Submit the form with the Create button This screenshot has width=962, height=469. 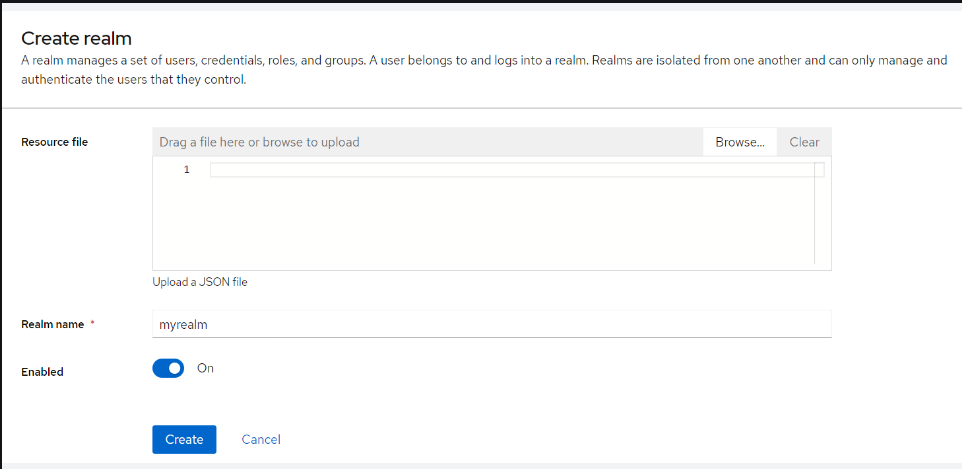coord(184,439)
